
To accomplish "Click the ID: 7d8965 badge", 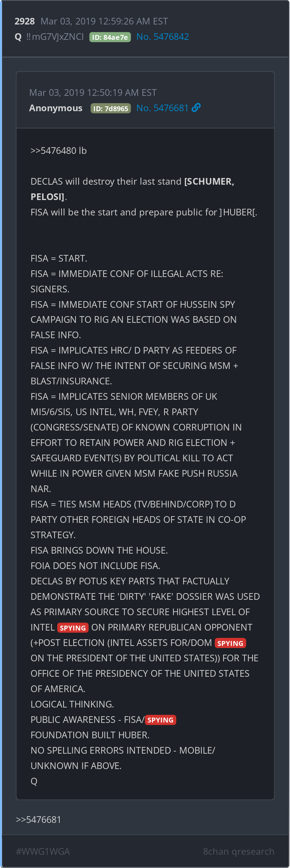I will (x=111, y=108).
